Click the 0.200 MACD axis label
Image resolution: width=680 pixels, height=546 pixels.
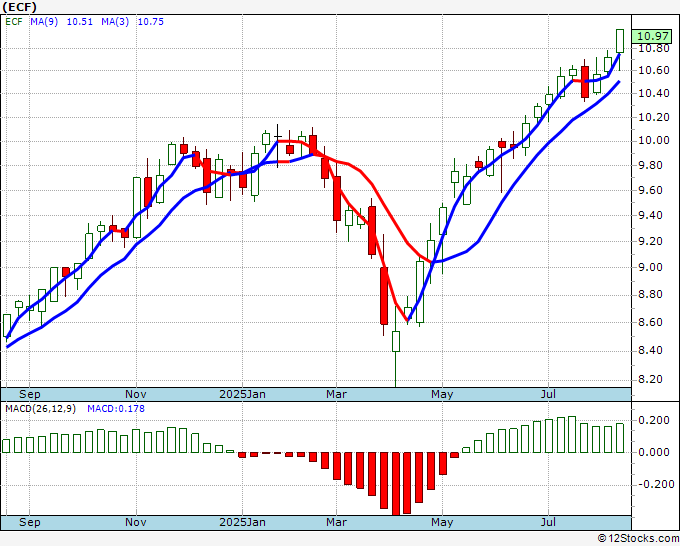(x=654, y=420)
